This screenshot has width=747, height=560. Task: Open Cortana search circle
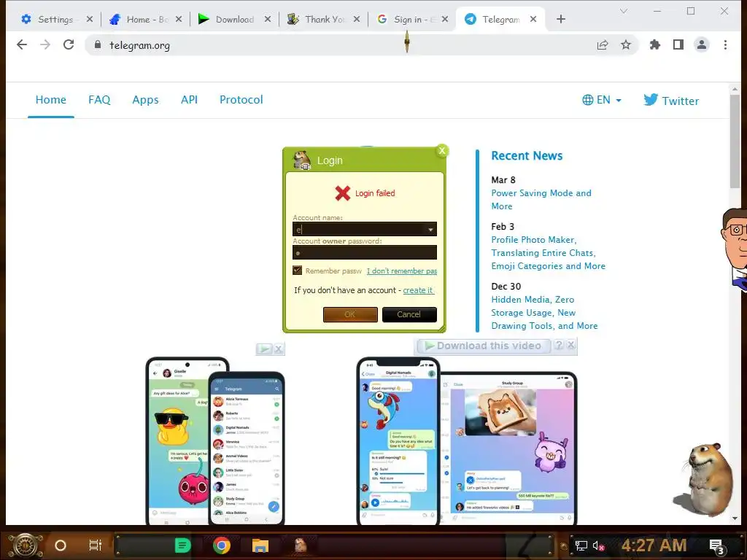coord(61,545)
